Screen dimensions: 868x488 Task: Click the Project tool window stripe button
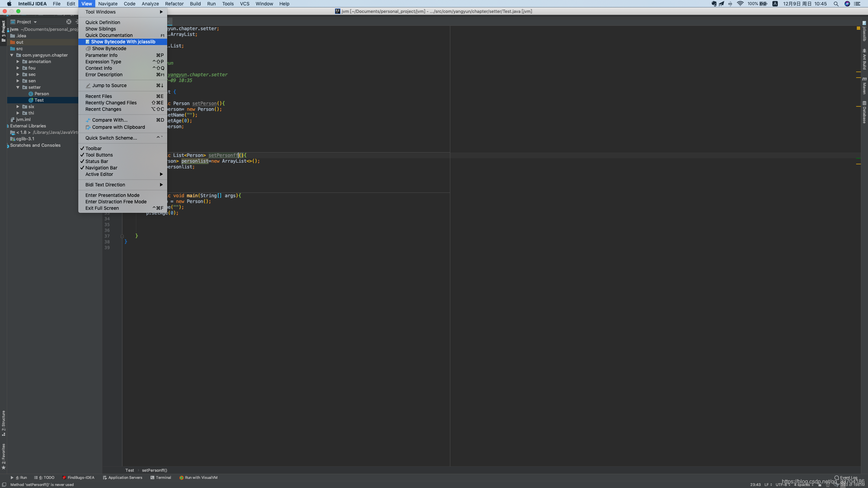tap(3, 31)
